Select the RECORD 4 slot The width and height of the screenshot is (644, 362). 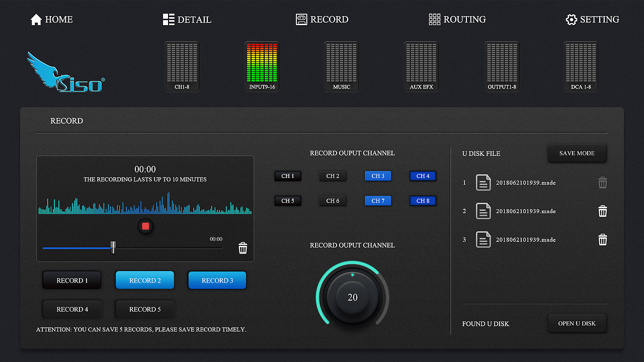point(72,309)
